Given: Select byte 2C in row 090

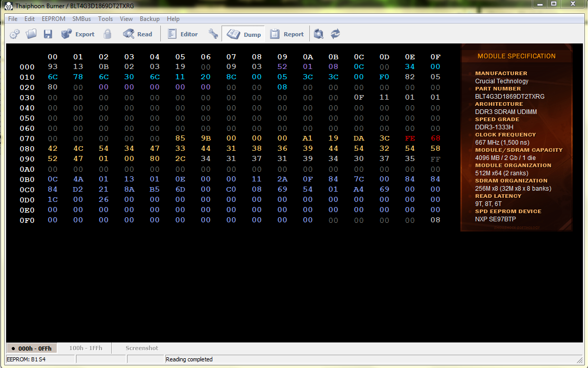Looking at the screenshot, I should (180, 158).
